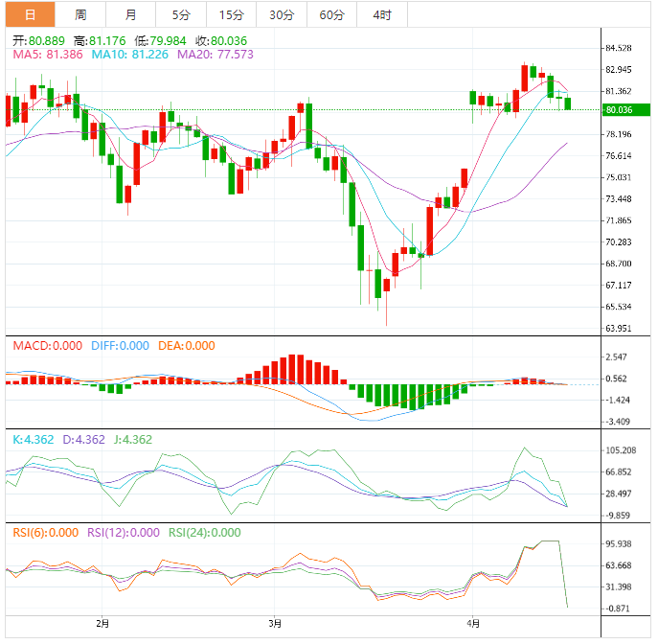The image size is (658, 644).
Task: Click the 2月 date axis marker
Action: click(102, 624)
